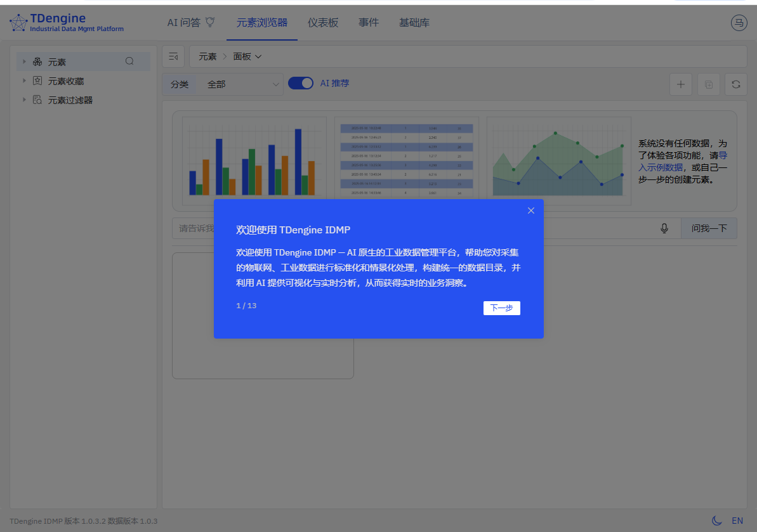
Task: Switch to dark mode moon icon
Action: click(x=717, y=521)
